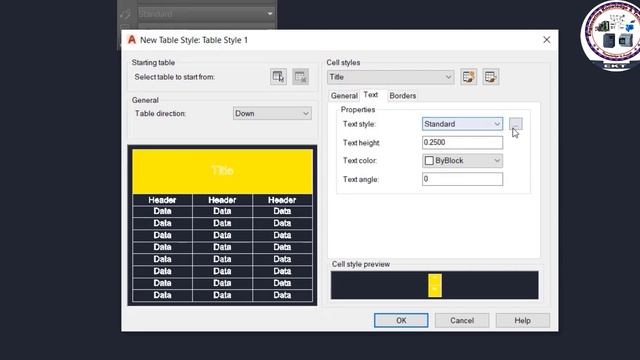The height and width of the screenshot is (360, 640).
Task: Select the Text tab
Action: tap(371, 95)
